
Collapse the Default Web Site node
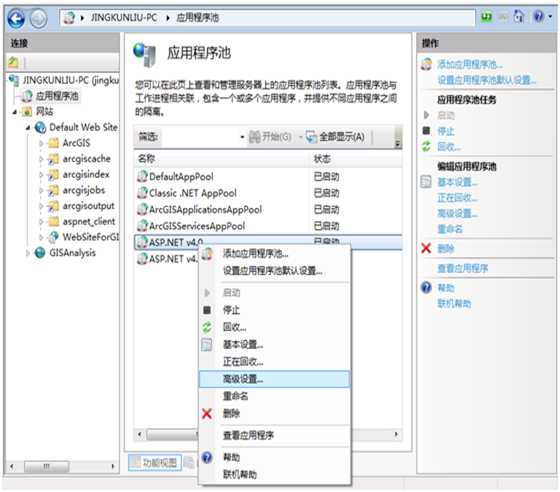coord(28,127)
